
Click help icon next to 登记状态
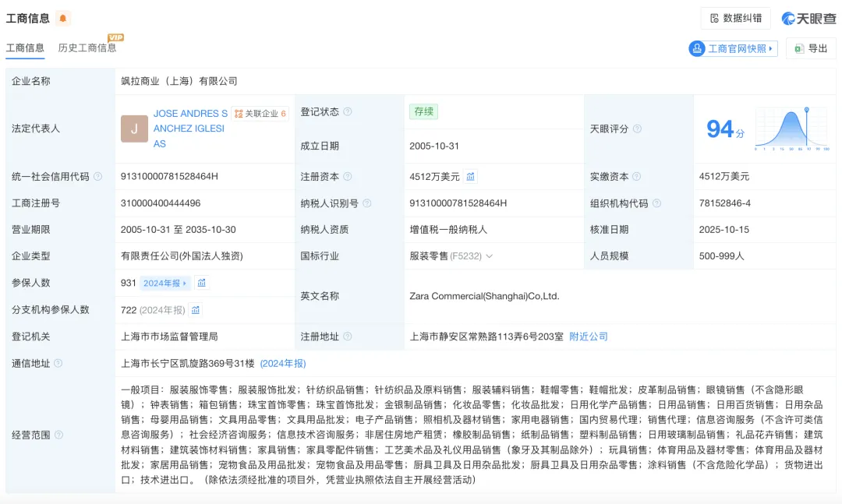[348, 111]
